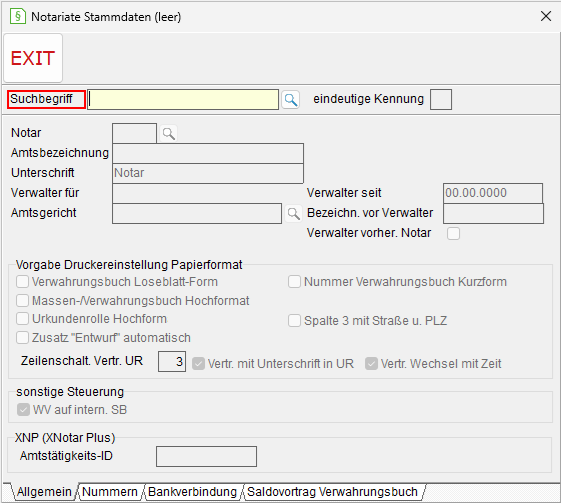The image size is (561, 503).
Task: Click the Amtstätigkeits-ID input field
Action: point(206,456)
